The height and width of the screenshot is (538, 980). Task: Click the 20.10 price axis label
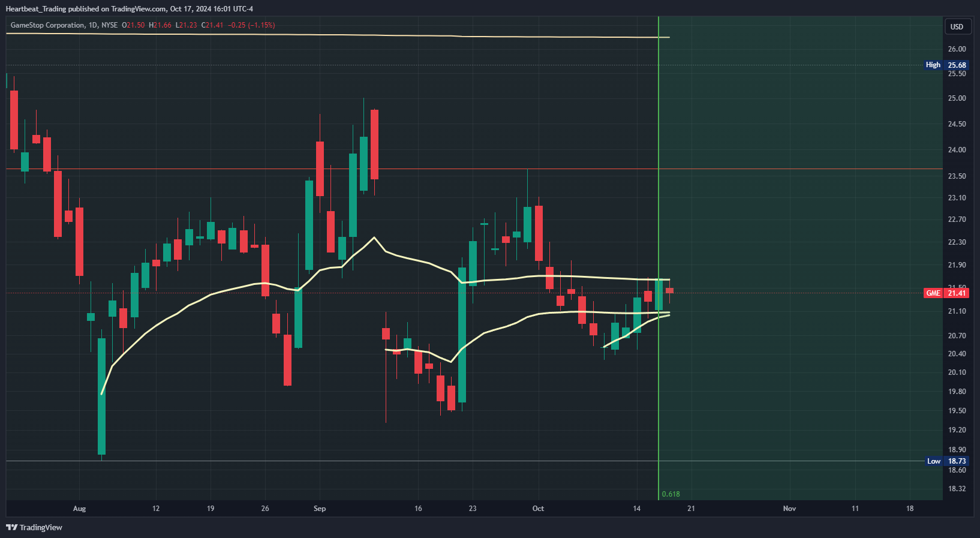957,372
